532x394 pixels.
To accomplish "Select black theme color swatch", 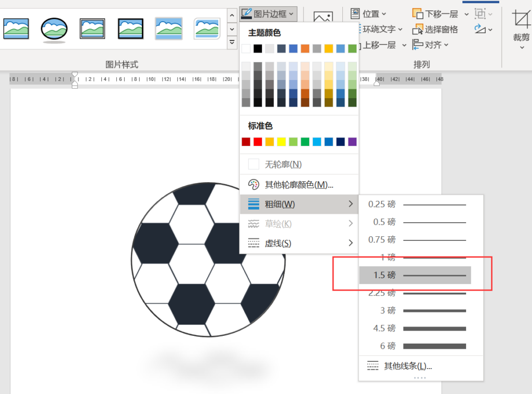I will 258,48.
